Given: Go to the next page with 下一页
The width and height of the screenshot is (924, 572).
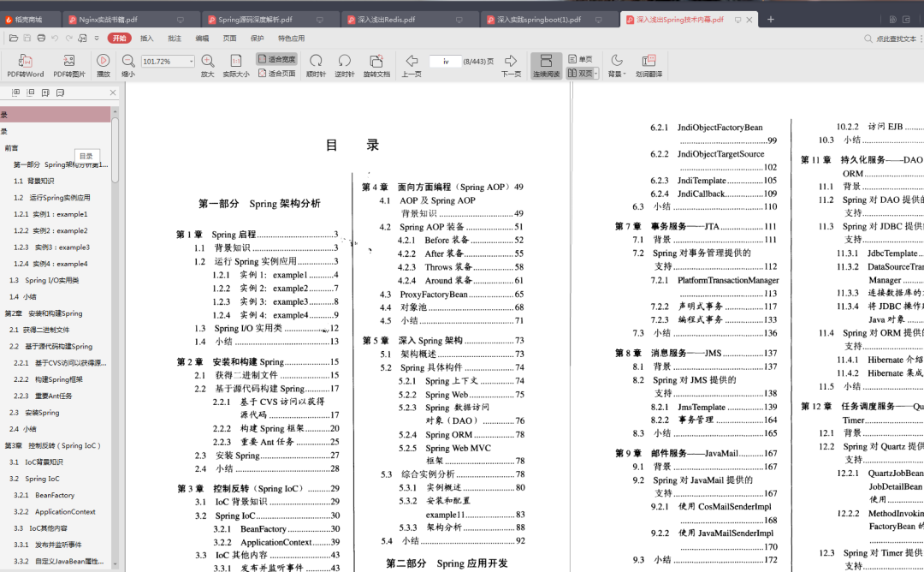Looking at the screenshot, I should tap(511, 65).
